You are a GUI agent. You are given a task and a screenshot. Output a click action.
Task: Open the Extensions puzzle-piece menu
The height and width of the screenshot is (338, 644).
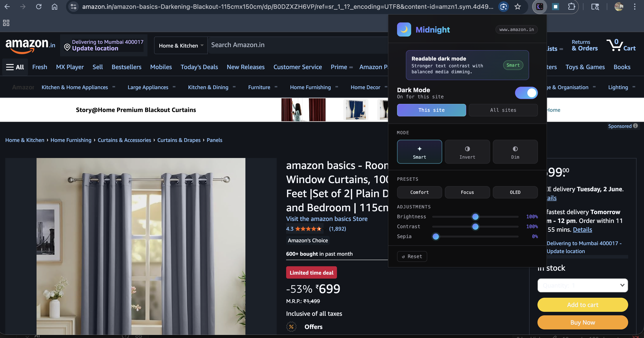571,7
